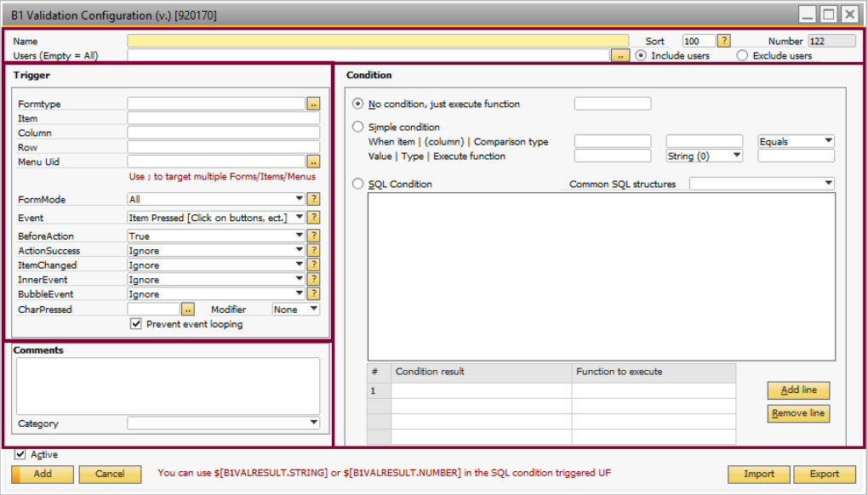Click the Comments text area
The image size is (868, 495).
pos(168,386)
